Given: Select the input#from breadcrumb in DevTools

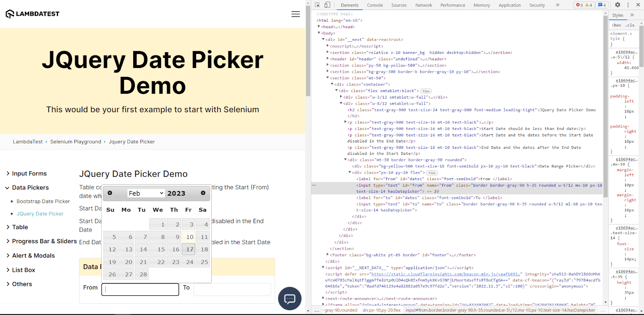Looking at the screenshot, I should click(500, 310).
